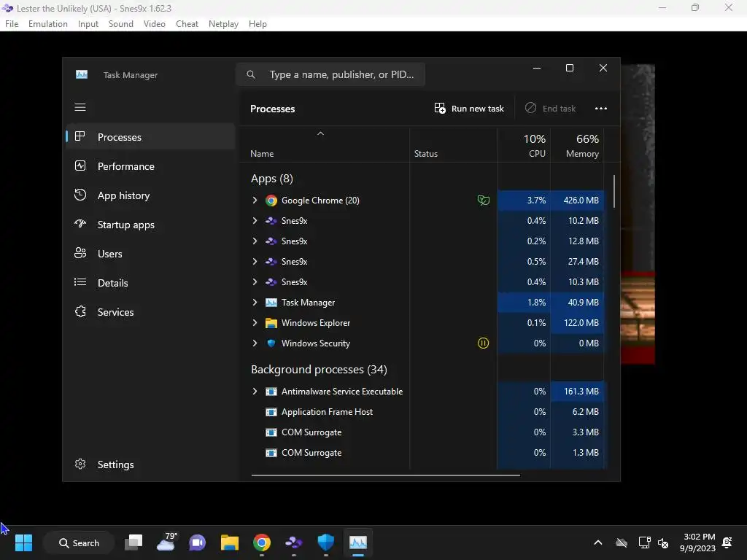The image size is (747, 560).
Task: Select the Application Frame Host process
Action: coord(422,412)
